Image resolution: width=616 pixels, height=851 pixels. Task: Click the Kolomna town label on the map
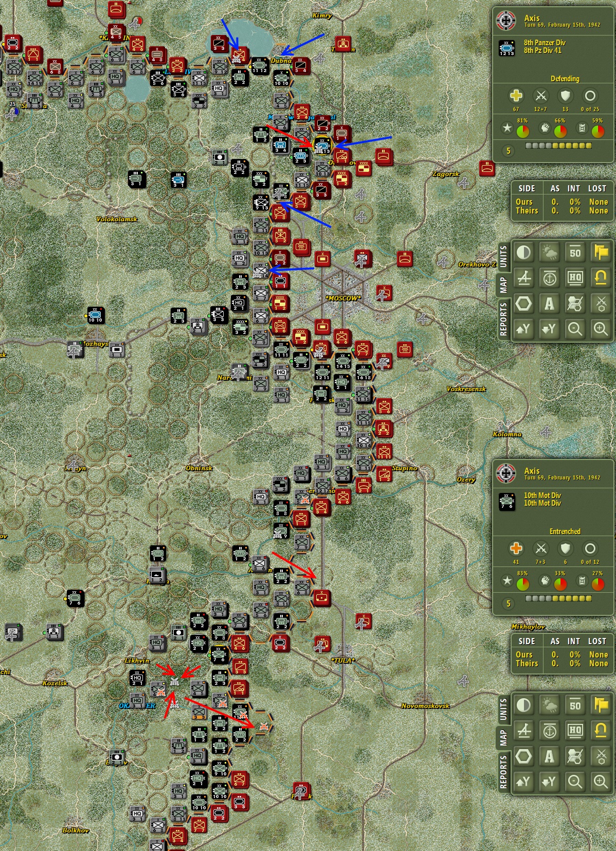507,434
